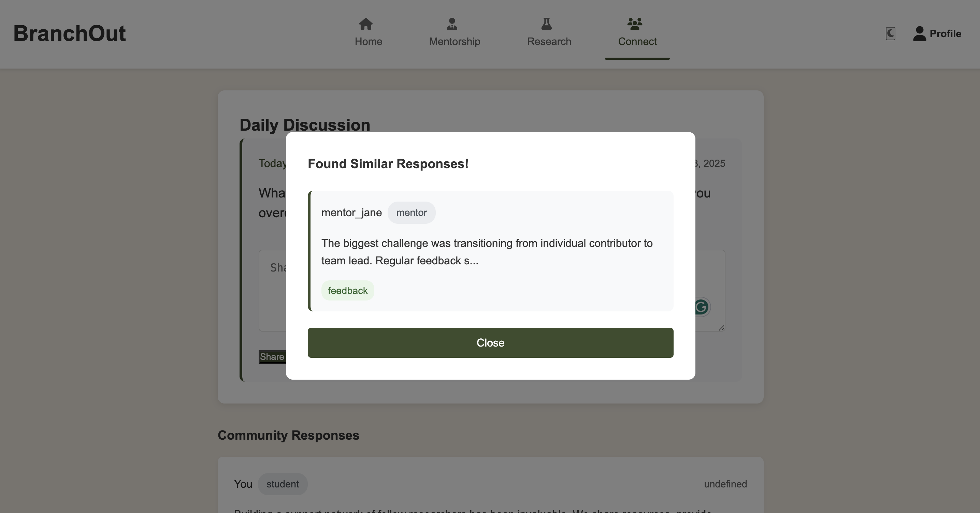Click the Profile user icon
The image size is (980, 513).
point(920,33)
